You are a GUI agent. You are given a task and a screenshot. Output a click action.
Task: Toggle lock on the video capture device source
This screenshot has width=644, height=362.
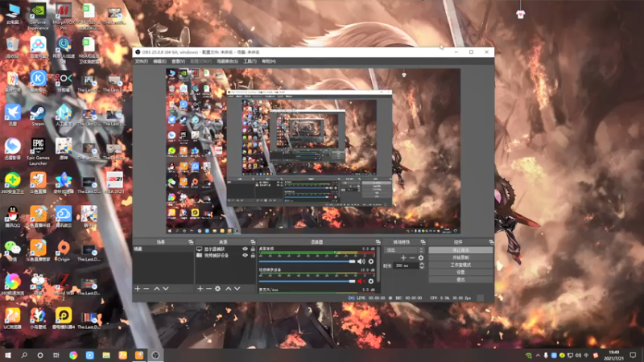click(253, 255)
